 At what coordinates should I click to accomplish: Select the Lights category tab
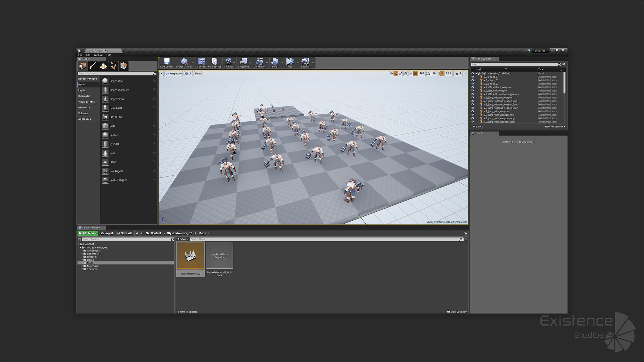click(82, 90)
